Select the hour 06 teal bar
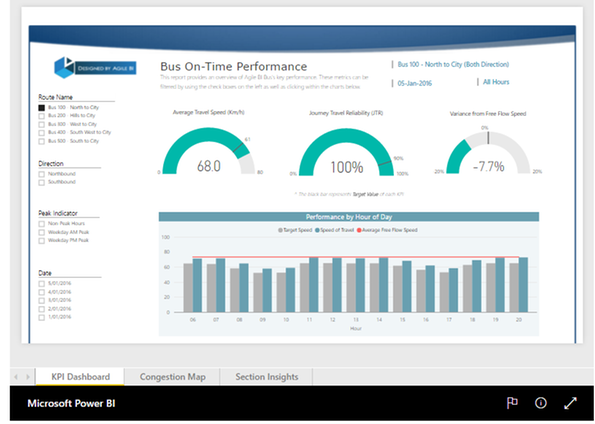The image size is (595, 424). pyautogui.click(x=197, y=285)
